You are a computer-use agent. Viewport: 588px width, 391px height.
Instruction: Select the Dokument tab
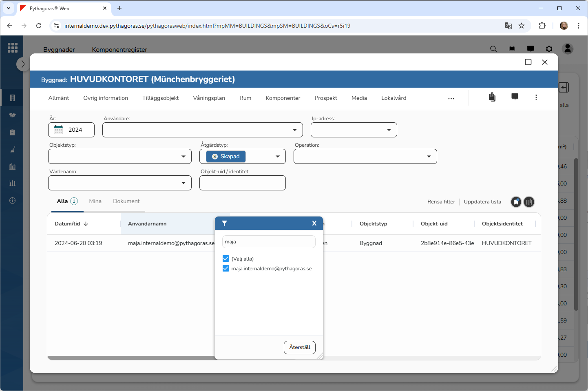[x=126, y=201]
